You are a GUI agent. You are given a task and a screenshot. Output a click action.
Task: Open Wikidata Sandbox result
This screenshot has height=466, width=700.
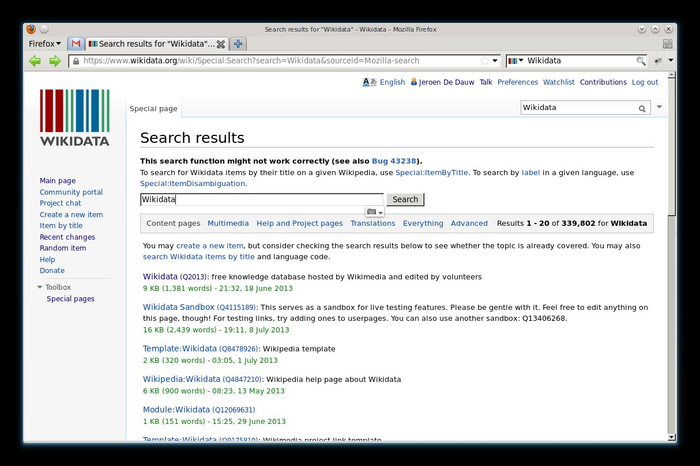(x=199, y=307)
